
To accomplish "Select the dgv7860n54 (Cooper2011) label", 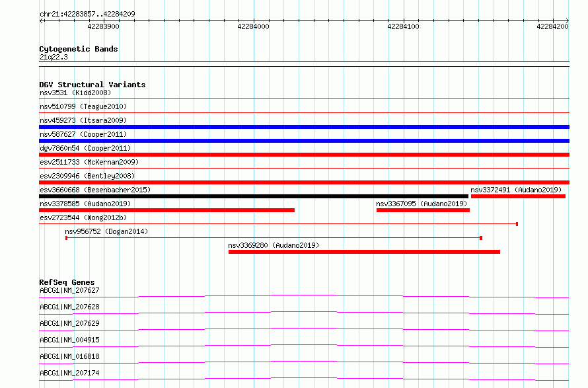I will tap(85, 148).
